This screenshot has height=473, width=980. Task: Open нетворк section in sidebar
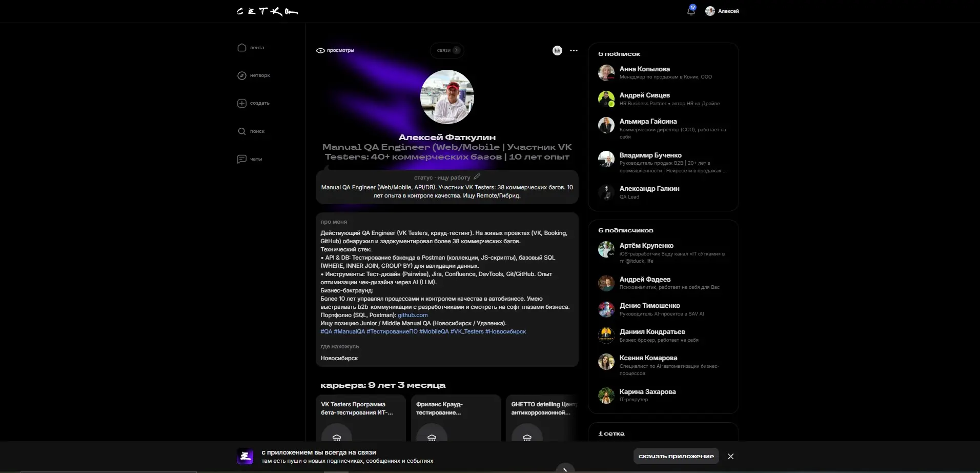[x=254, y=75]
